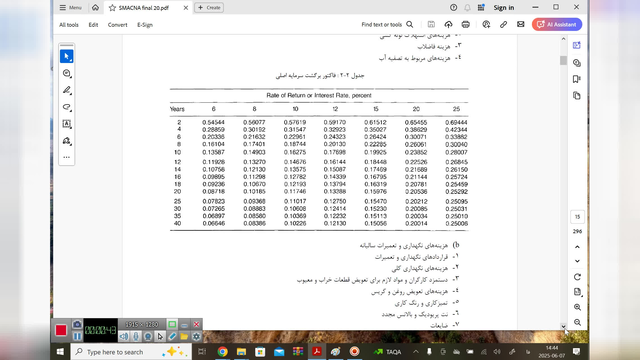Open the Help question mark icon

[x=453, y=7]
